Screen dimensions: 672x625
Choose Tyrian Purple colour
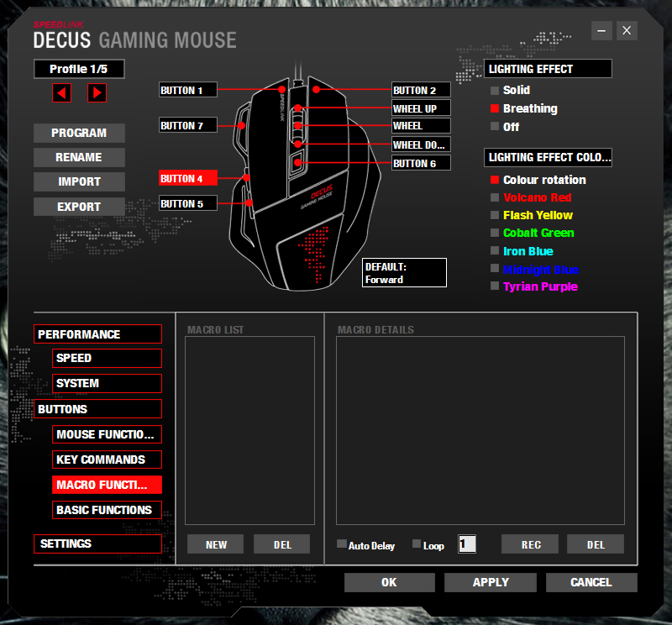click(x=495, y=286)
